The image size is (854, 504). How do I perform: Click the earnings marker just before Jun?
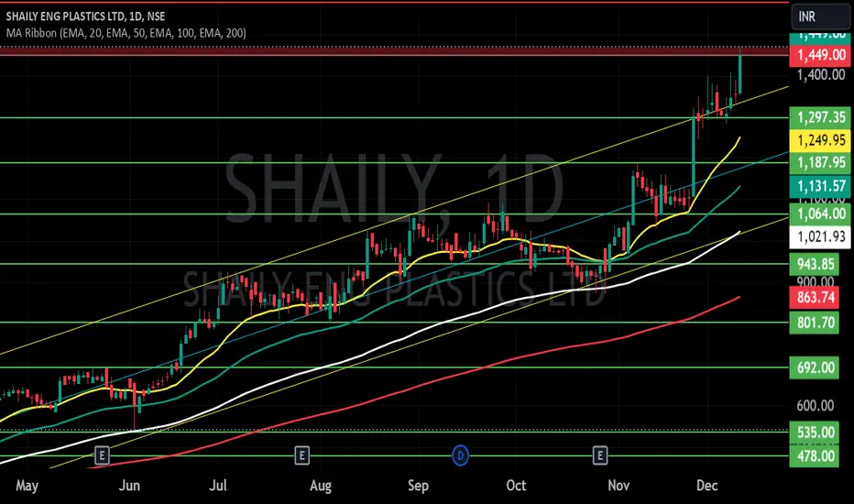(x=102, y=455)
